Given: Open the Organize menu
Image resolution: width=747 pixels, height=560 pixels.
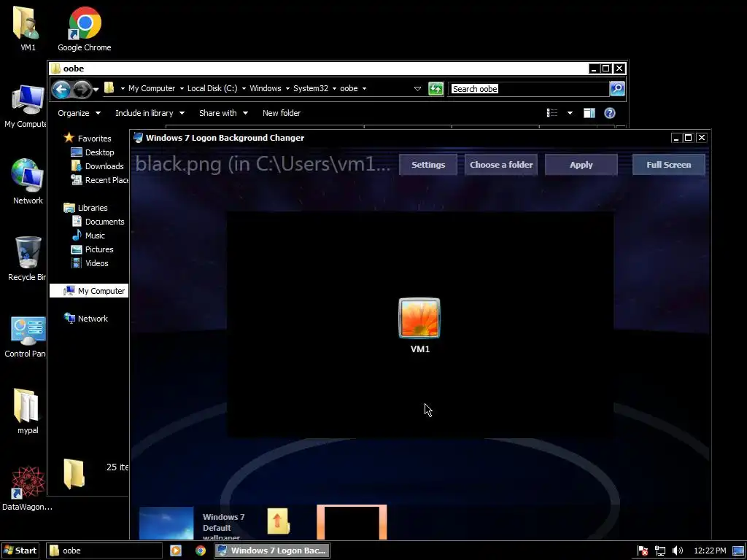Looking at the screenshot, I should [79, 113].
